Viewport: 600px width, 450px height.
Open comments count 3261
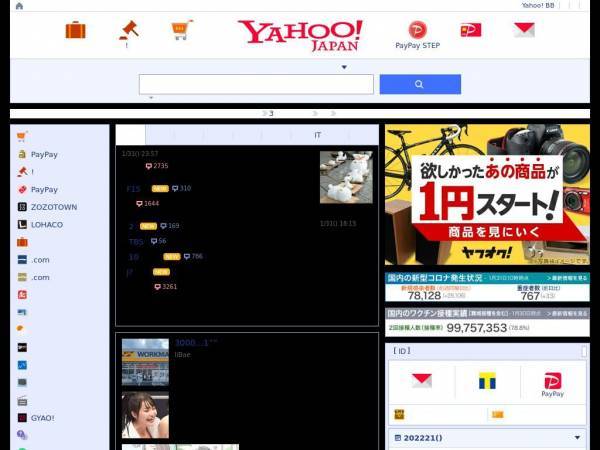[x=166, y=287]
